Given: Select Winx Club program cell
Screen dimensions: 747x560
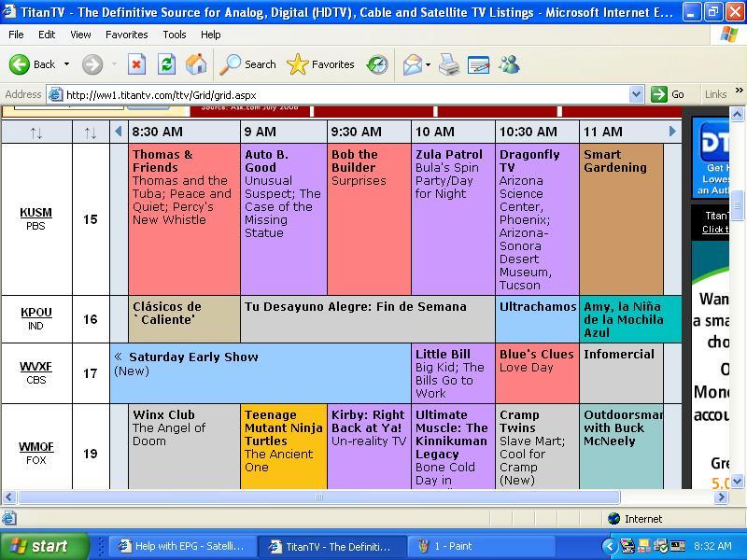Looking at the screenshot, I should [184, 447].
